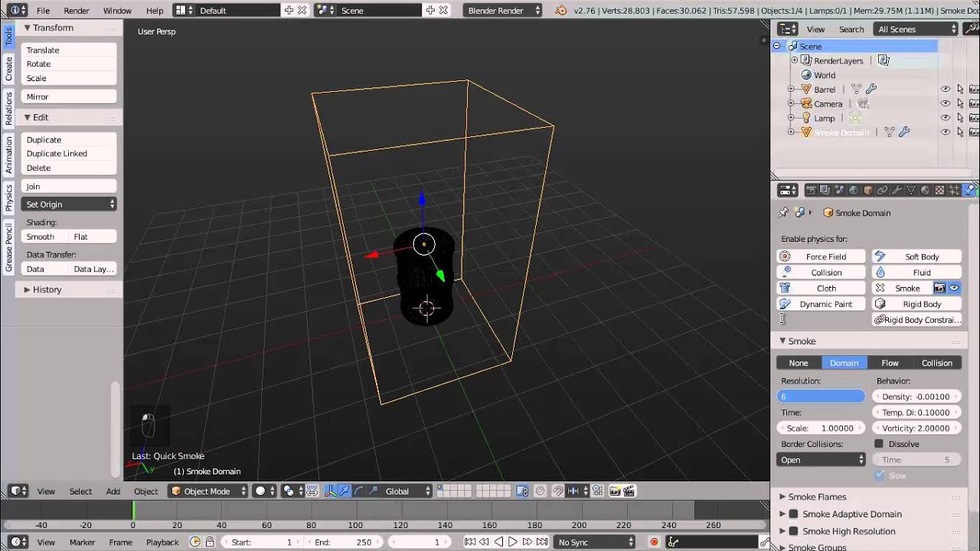Open the Material properties sphere tab
Image resolution: width=980 pixels, height=551 pixels.
tap(925, 191)
